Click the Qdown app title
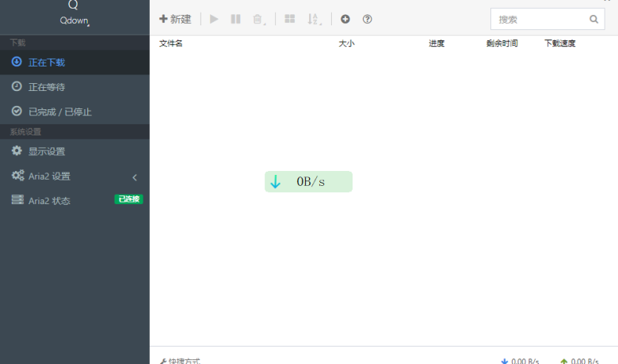The height and width of the screenshot is (364, 618). 74,21
